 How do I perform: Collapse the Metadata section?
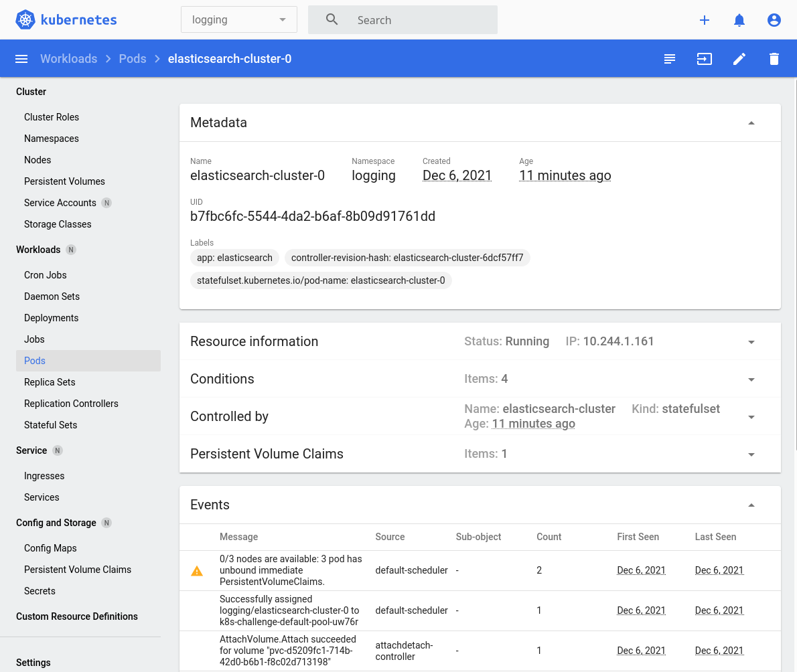[x=751, y=122]
